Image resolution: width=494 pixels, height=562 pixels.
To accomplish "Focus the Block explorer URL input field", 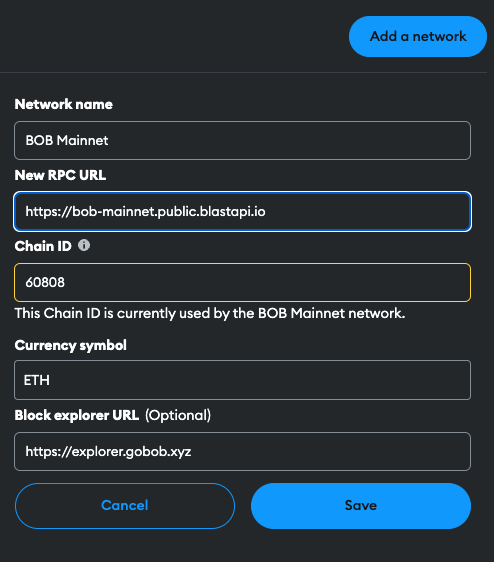I will [242, 451].
